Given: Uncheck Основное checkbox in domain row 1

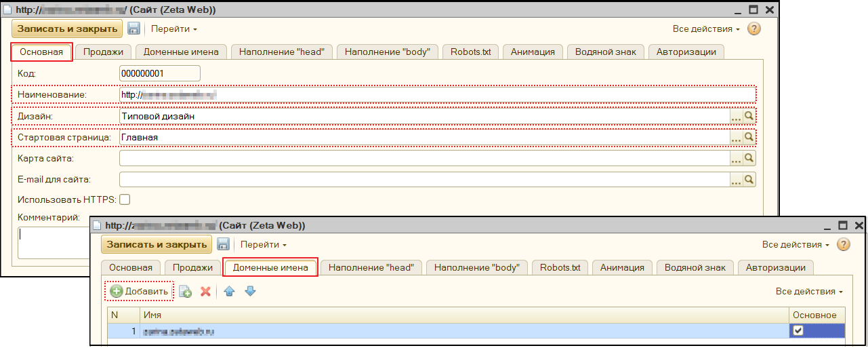Looking at the screenshot, I should (x=798, y=330).
